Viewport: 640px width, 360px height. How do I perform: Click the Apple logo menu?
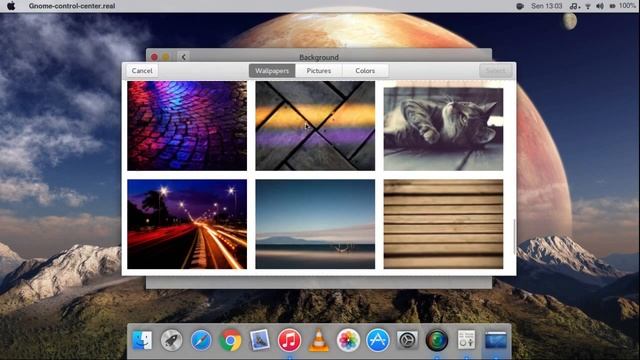[11, 6]
